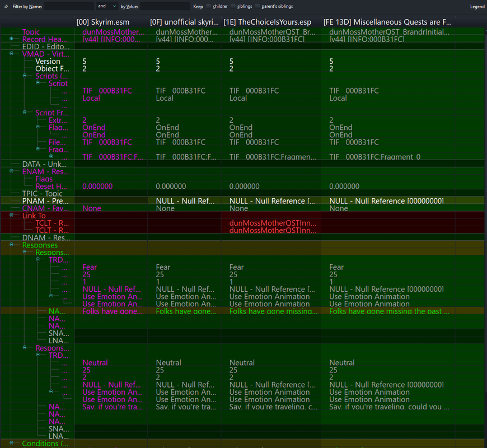Expand the Record Header row
Viewport: 487px width, 448px height.
click(11, 39)
